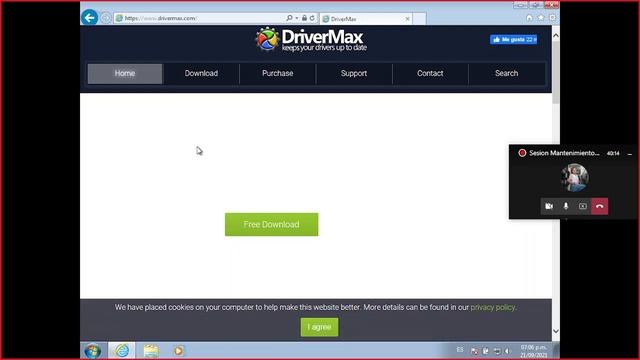Click the security lock icon in address bar
This screenshot has height=360, width=640.
click(304, 18)
